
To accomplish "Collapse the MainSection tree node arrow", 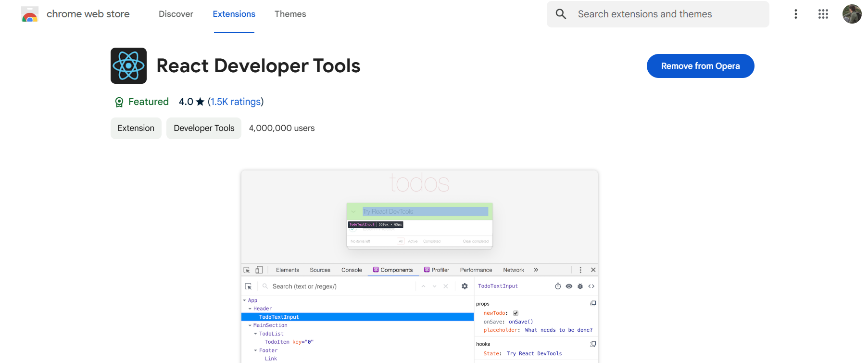I will click(250, 325).
